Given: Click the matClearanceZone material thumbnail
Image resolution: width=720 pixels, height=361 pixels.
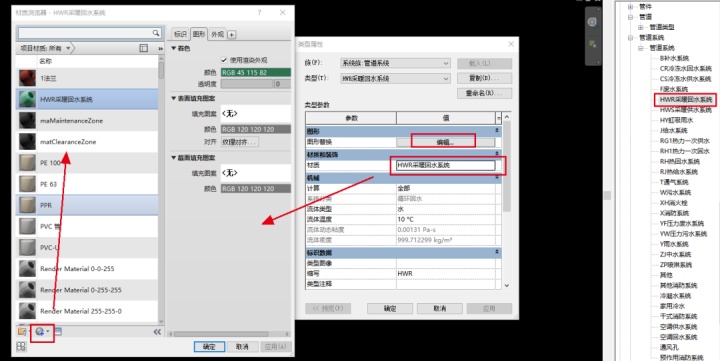Looking at the screenshot, I should [x=27, y=141].
